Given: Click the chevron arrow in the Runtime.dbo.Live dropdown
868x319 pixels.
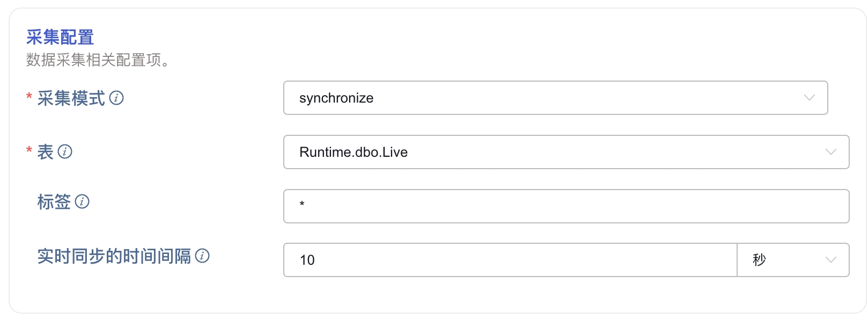Looking at the screenshot, I should [830, 152].
